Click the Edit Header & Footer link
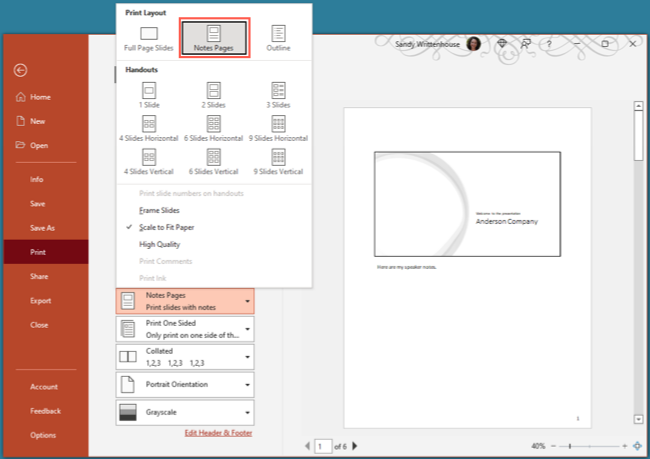650x459 pixels. point(218,433)
